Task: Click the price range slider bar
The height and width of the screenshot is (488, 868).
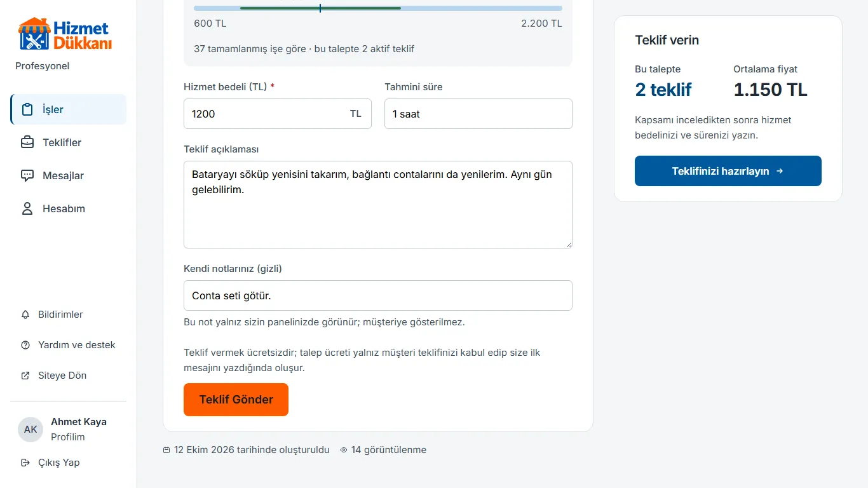Action: coord(378,8)
